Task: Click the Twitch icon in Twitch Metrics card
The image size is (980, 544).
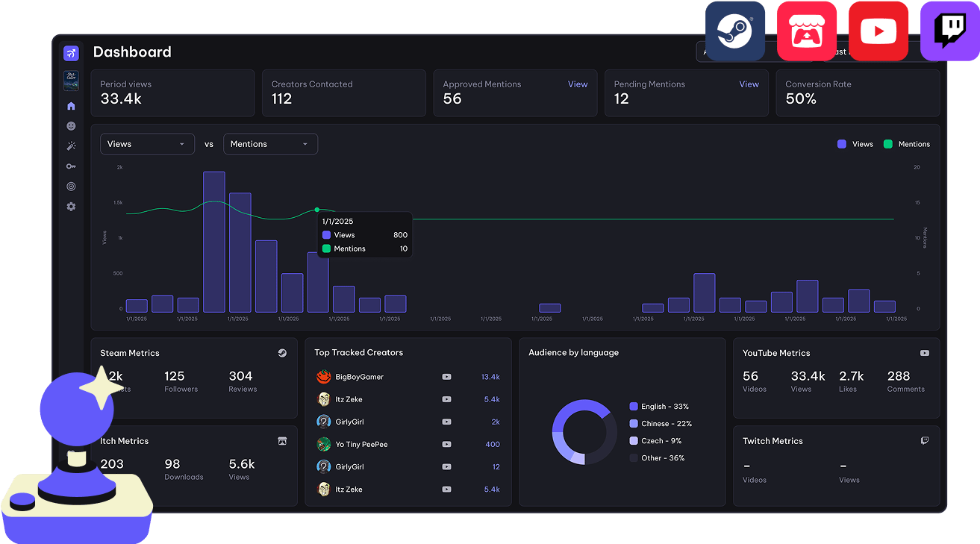Action: (925, 441)
